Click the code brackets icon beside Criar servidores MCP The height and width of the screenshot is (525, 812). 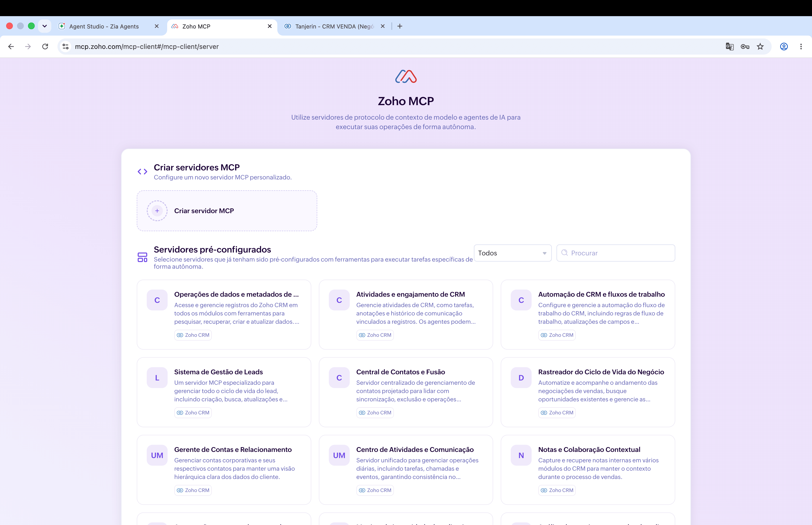tap(142, 171)
